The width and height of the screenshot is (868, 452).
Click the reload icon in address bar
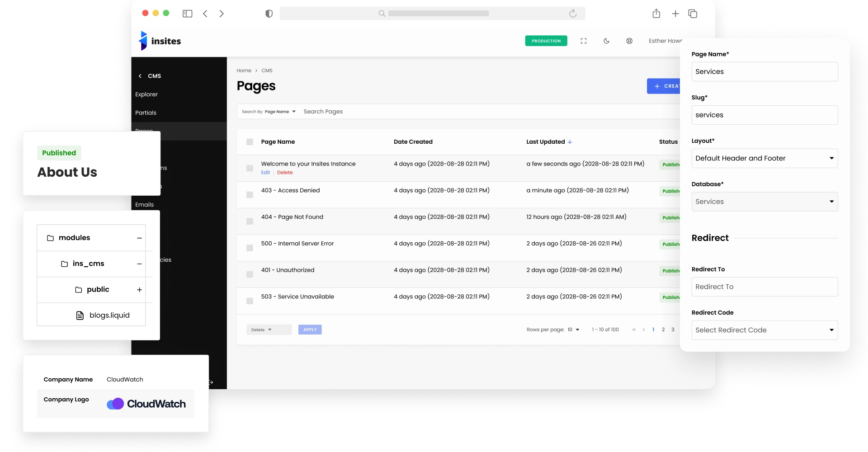pyautogui.click(x=573, y=14)
